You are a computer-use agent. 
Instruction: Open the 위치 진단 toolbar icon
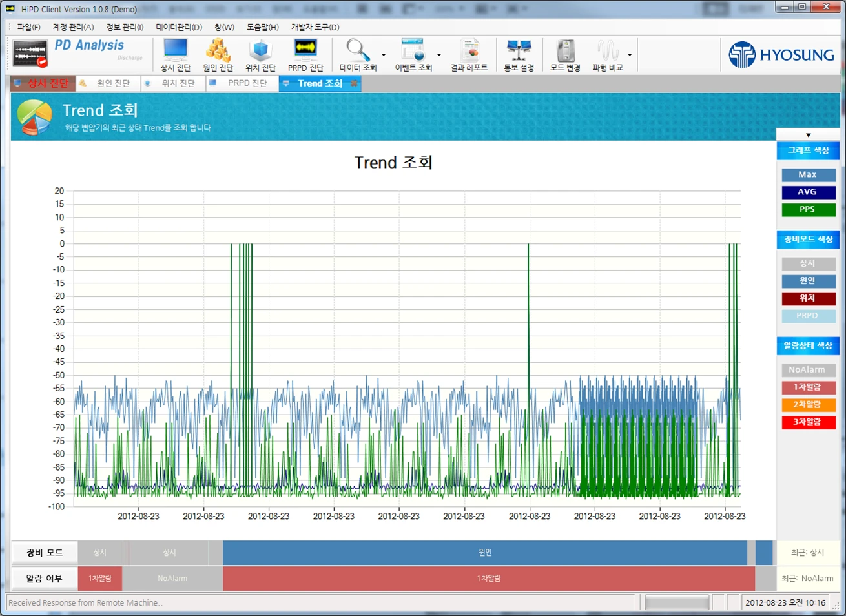[260, 55]
